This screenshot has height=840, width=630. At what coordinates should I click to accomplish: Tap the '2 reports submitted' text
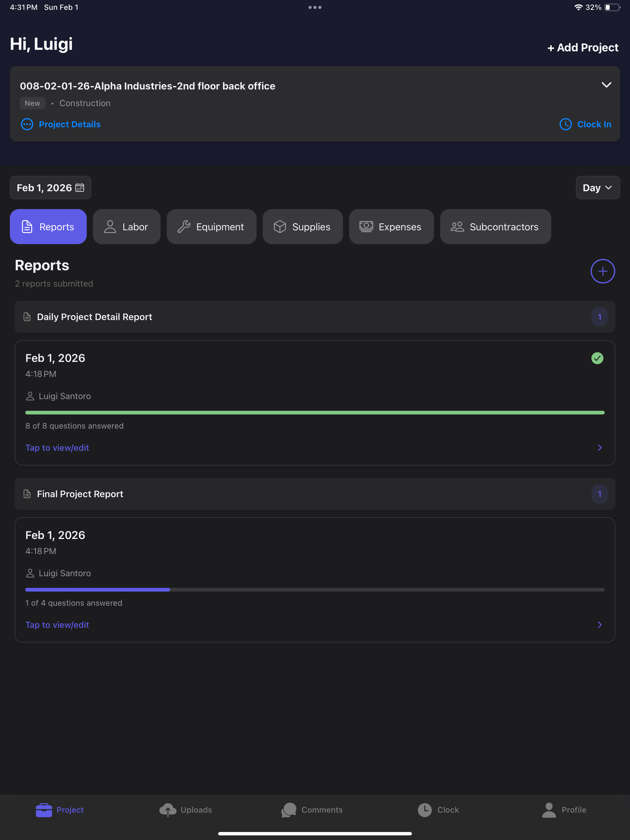pos(54,284)
